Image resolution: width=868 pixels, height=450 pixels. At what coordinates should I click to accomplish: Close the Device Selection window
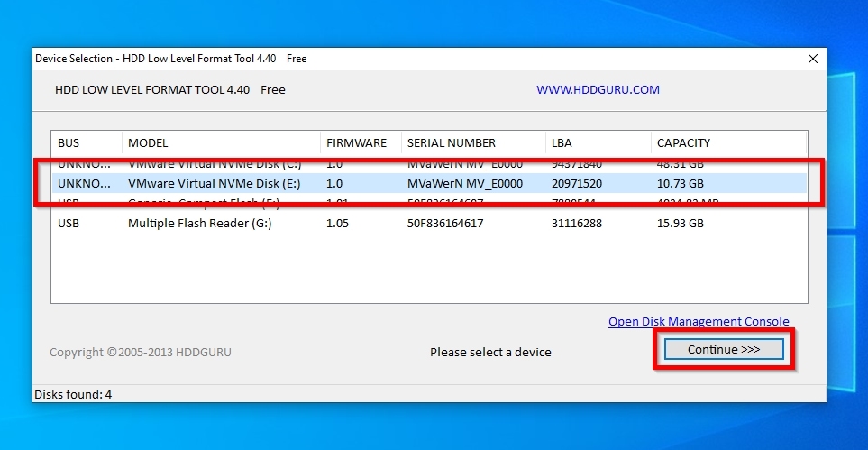(812, 59)
